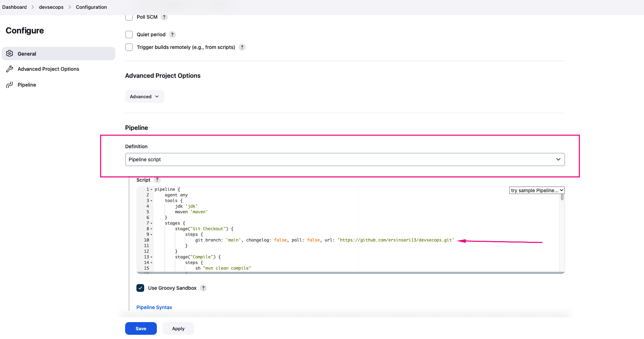Open Dashboard breadcrumb

coord(14,7)
